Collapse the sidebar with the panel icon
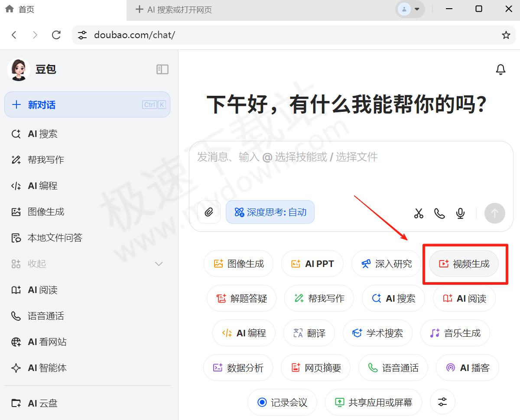Screen dimensions: 520x420 [162, 69]
